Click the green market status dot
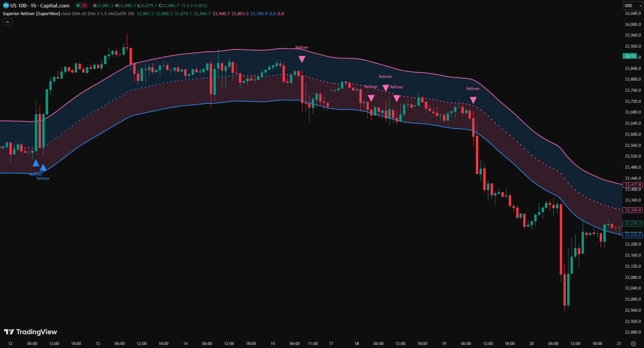Image resolution: width=644 pixels, height=348 pixels. tap(78, 5)
